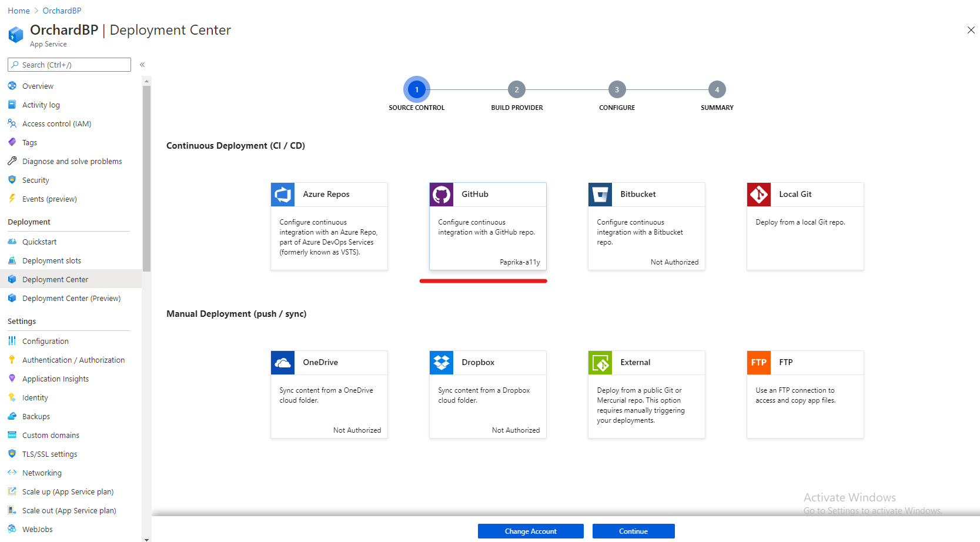
Task: Click the Bitbucket logo icon
Action: (x=600, y=195)
